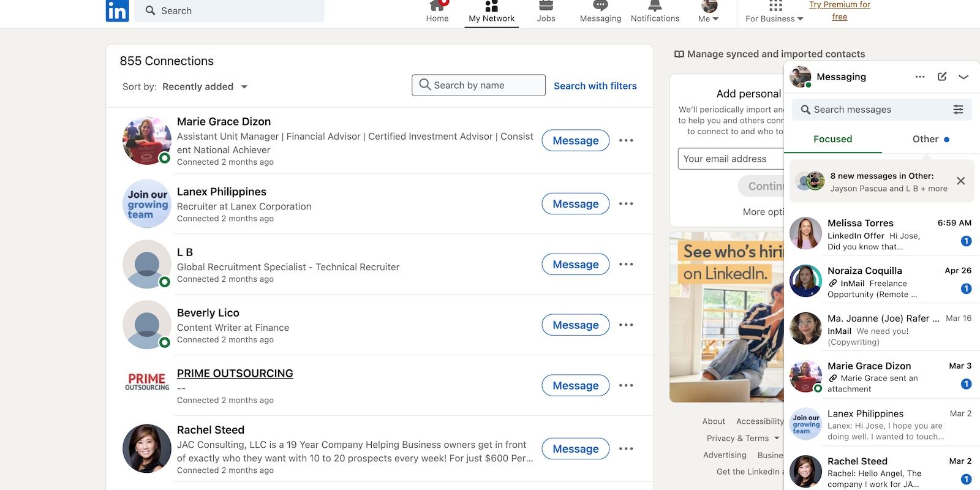Open the See who's hiring ad image

pyautogui.click(x=727, y=317)
